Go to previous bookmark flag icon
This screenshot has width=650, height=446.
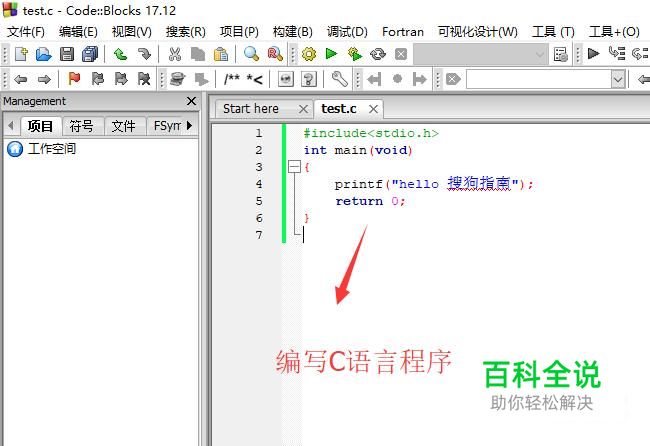coord(97,78)
